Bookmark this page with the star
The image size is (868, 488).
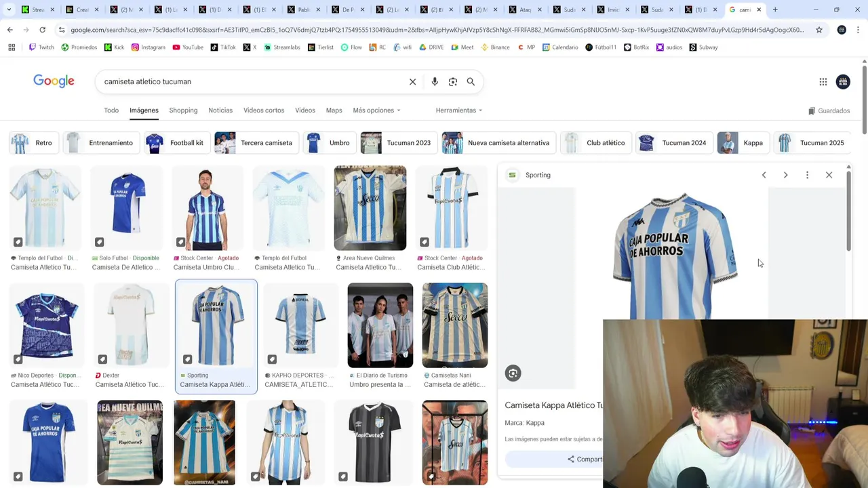pyautogui.click(x=819, y=30)
